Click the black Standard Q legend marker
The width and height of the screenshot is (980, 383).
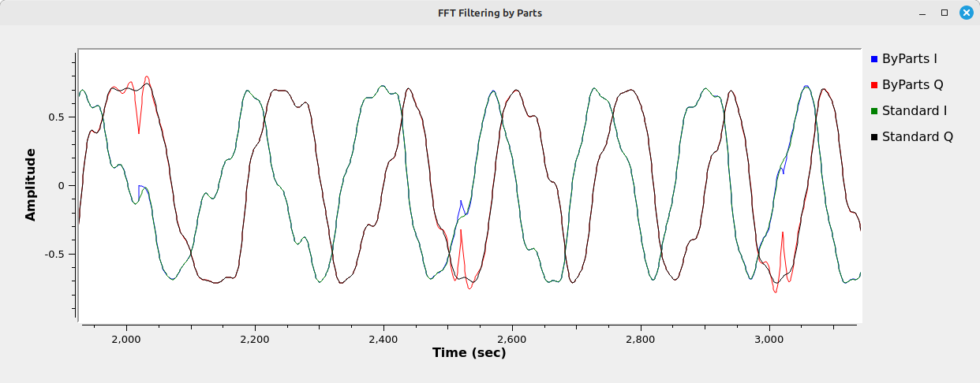[874, 137]
